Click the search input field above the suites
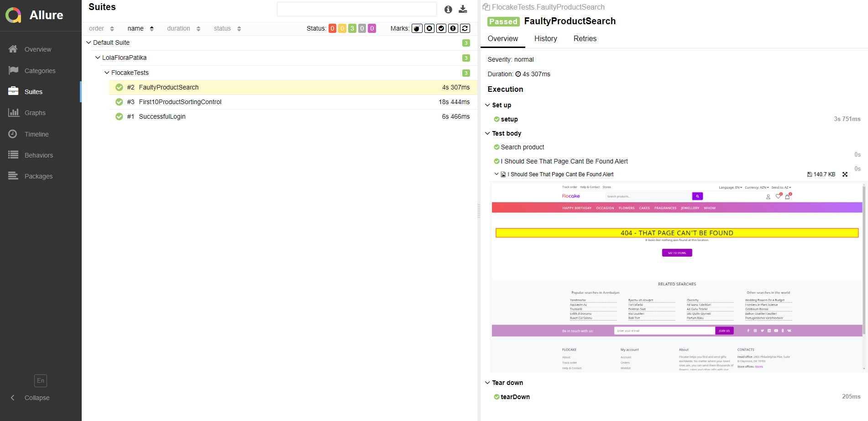 (356, 9)
